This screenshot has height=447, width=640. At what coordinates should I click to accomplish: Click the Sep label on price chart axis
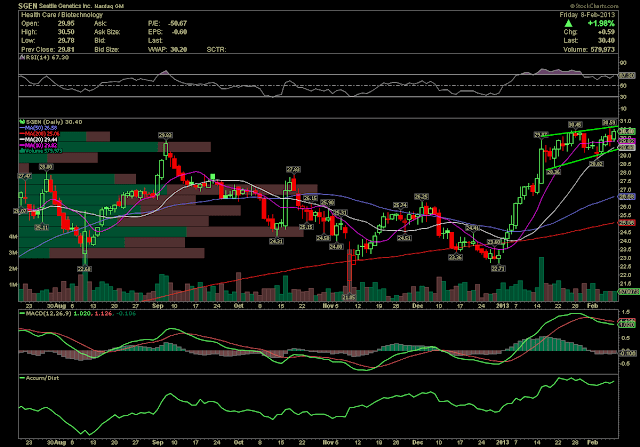[x=158, y=305]
